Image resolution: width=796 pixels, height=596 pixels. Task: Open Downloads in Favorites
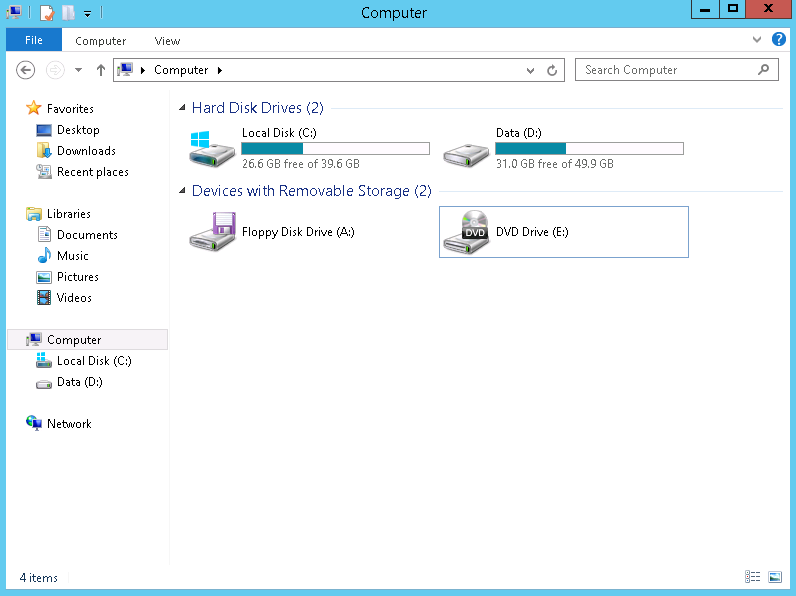(86, 151)
